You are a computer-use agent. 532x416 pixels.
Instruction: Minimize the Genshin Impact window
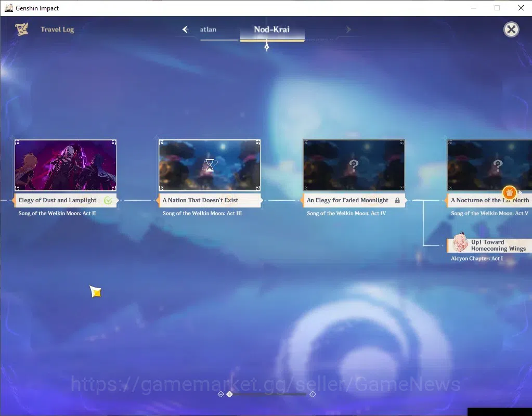(x=474, y=8)
